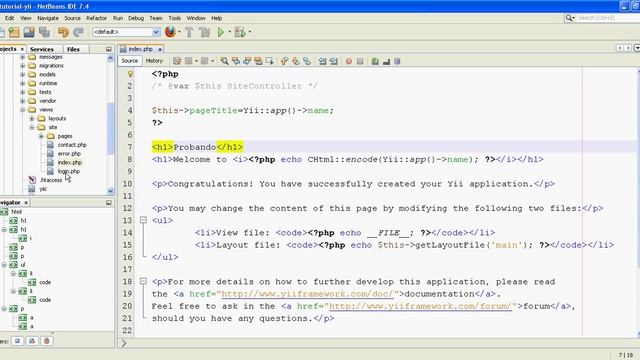Expand the pages folder

41,136
